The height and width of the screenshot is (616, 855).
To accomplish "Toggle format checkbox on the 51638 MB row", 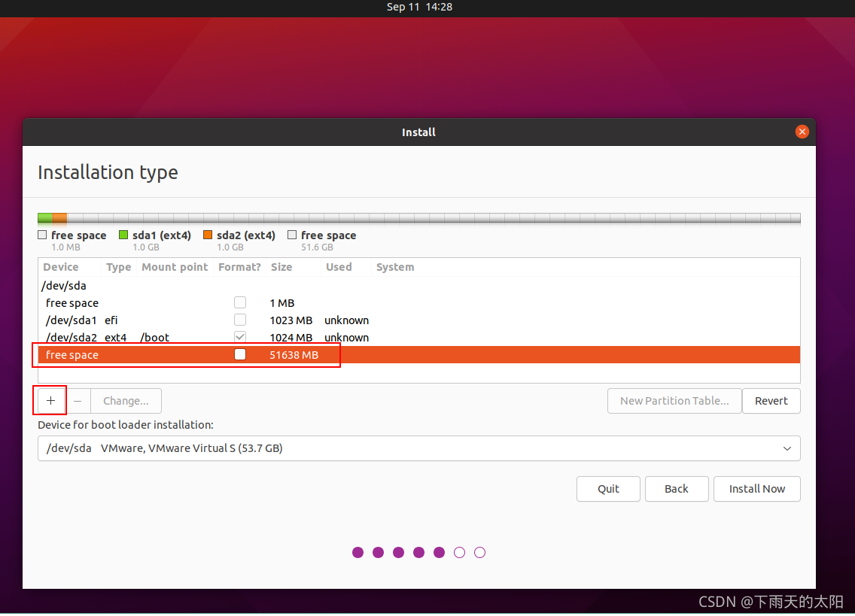I will 240,355.
